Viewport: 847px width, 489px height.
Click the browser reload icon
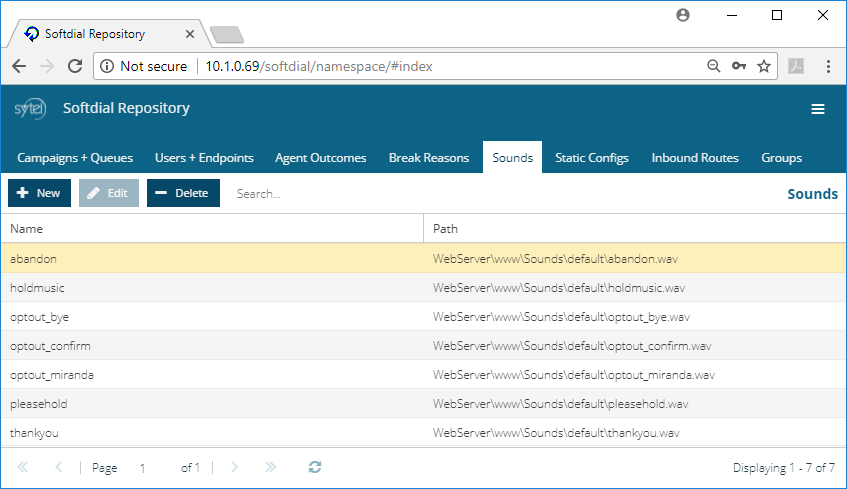click(75, 66)
